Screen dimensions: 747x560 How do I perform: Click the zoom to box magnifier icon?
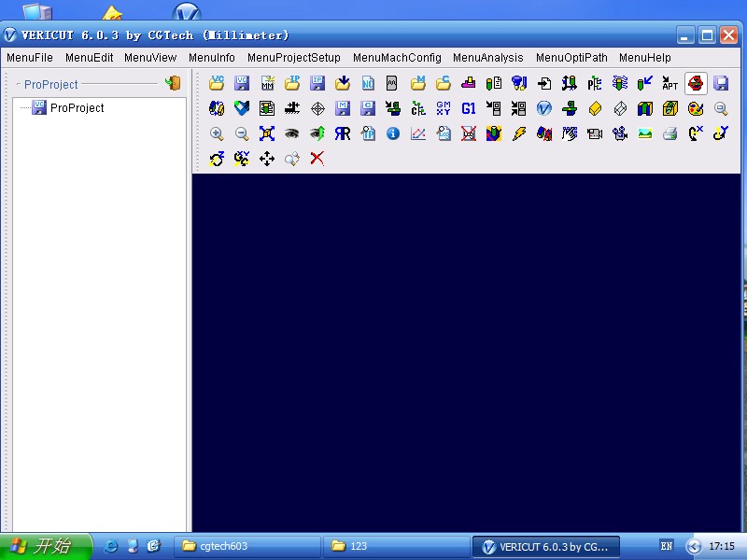[721, 108]
